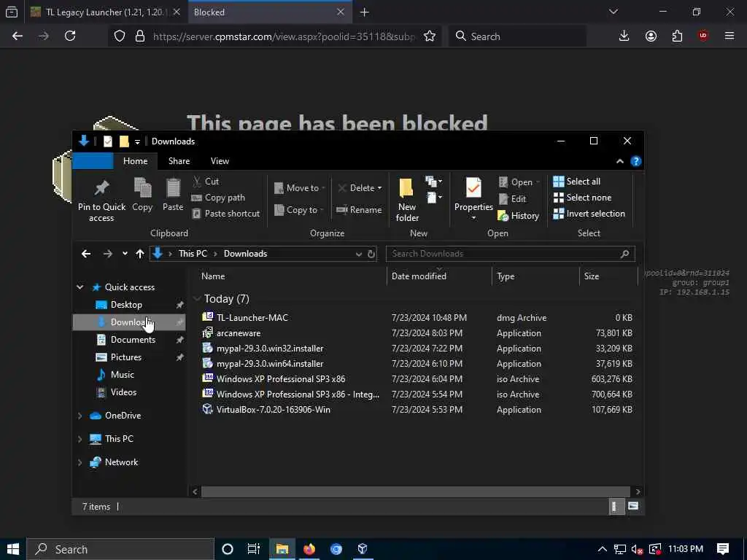The height and width of the screenshot is (560, 747).
Task: Click Edit in the Open group
Action: [x=513, y=199]
